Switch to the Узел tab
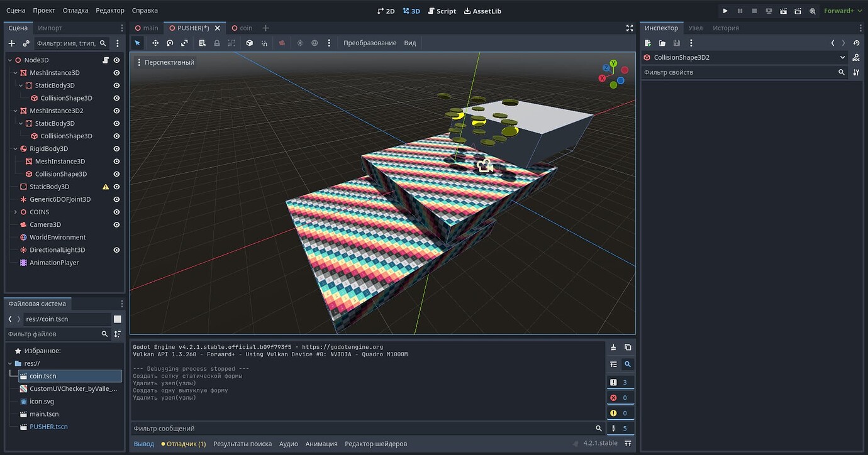This screenshot has height=455, width=868. [695, 28]
